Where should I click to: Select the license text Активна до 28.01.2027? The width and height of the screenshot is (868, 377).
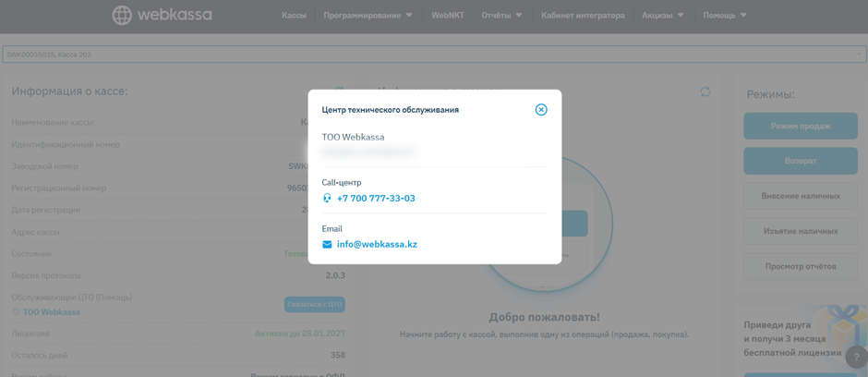click(x=300, y=334)
